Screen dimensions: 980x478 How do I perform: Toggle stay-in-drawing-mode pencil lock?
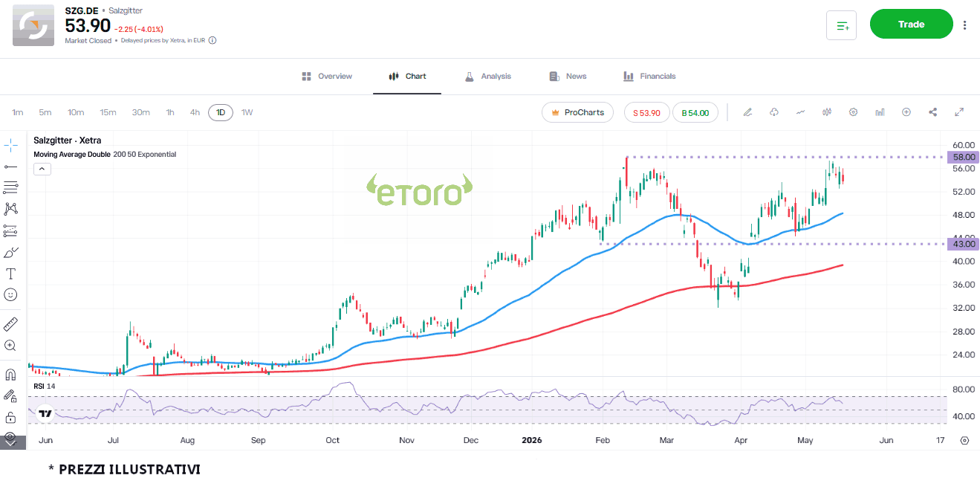tap(10, 396)
